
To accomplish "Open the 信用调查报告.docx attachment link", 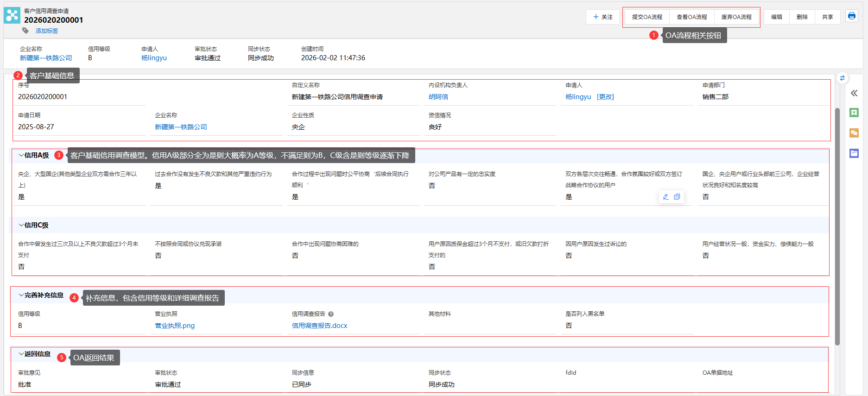I will click(x=319, y=326).
